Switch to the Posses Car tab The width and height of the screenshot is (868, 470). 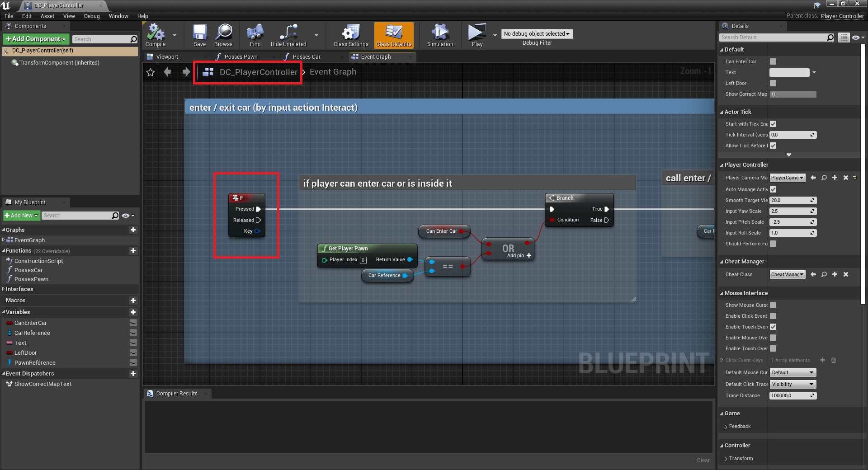[x=306, y=57]
